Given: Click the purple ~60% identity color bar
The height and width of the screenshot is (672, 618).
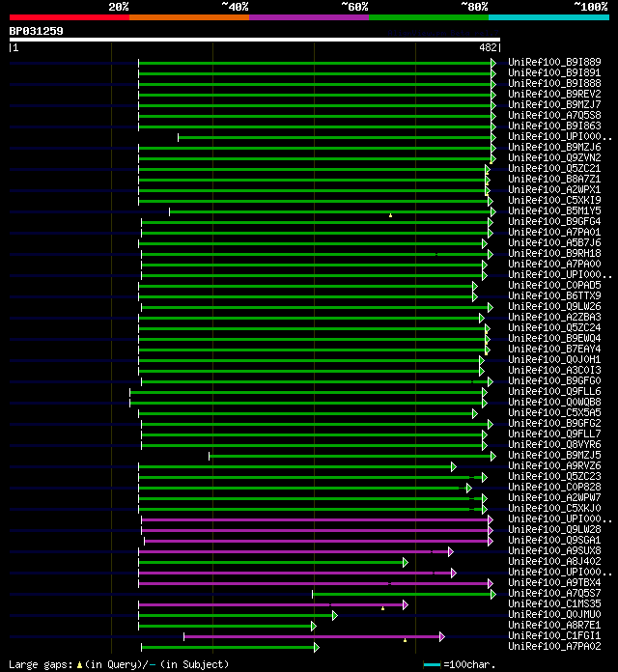Looking at the screenshot, I should (x=309, y=17).
